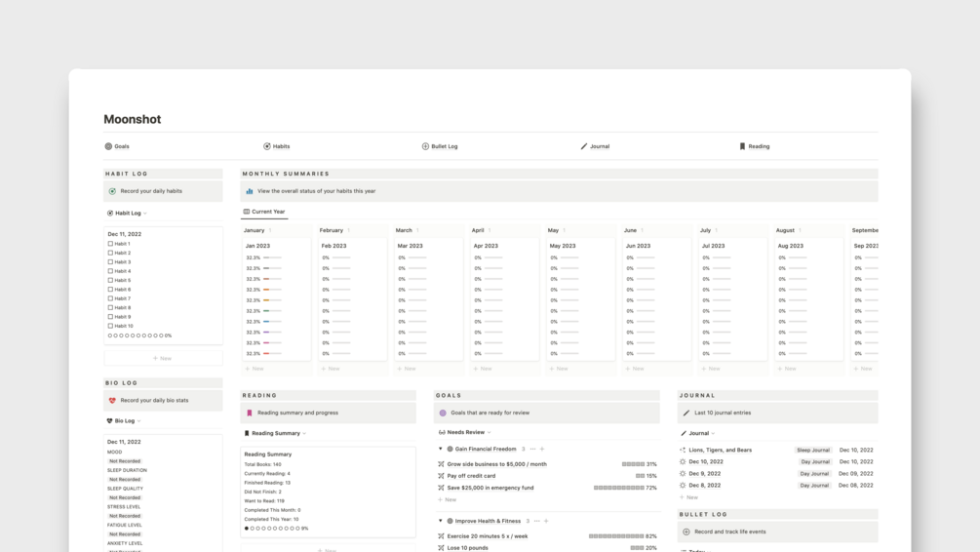Open the Jan 2023 summary card
Screen dimensions: 980x552
pos(276,300)
